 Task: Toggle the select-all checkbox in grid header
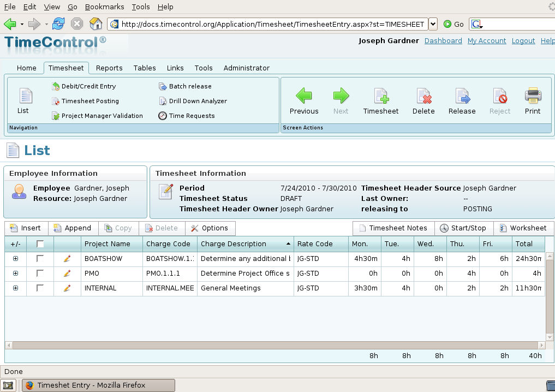click(40, 243)
